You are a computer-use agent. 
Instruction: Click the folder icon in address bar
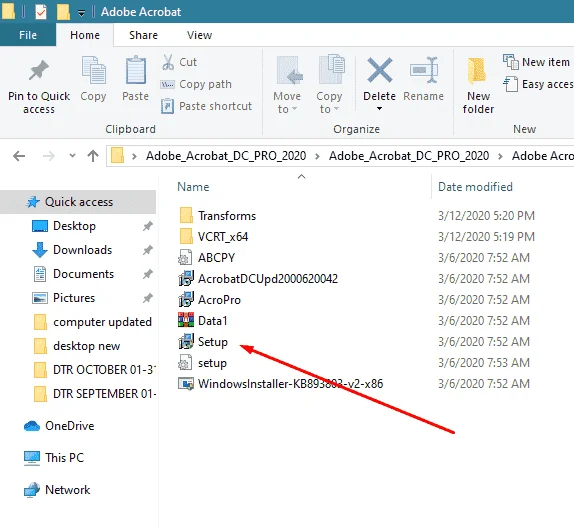(x=118, y=156)
